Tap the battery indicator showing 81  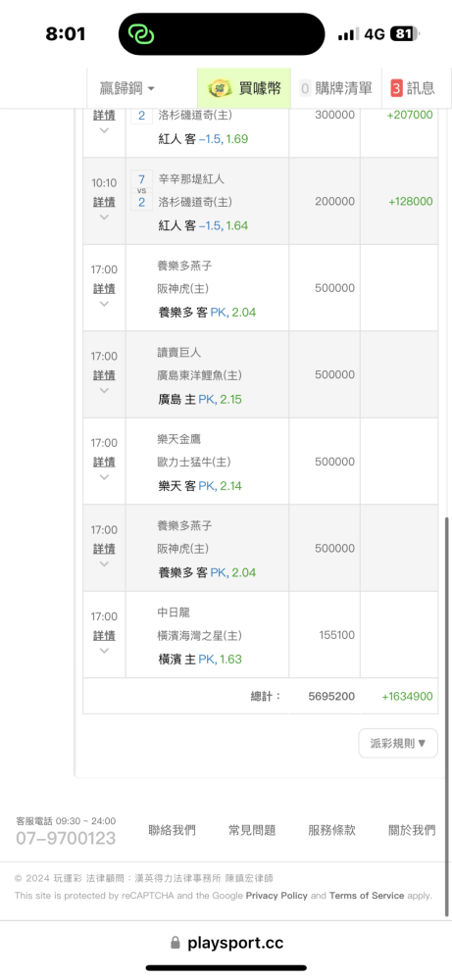pyautogui.click(x=405, y=33)
